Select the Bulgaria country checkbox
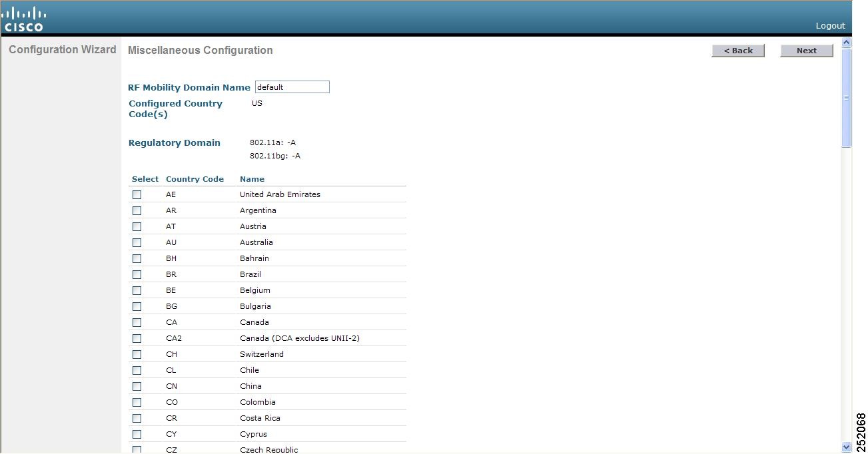This screenshot has width=868, height=454. click(137, 306)
